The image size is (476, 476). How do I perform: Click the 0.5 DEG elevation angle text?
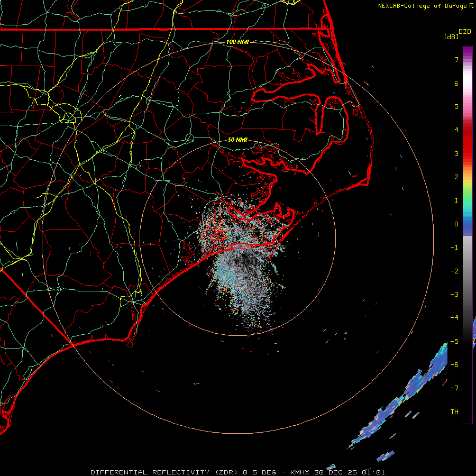[260, 472]
